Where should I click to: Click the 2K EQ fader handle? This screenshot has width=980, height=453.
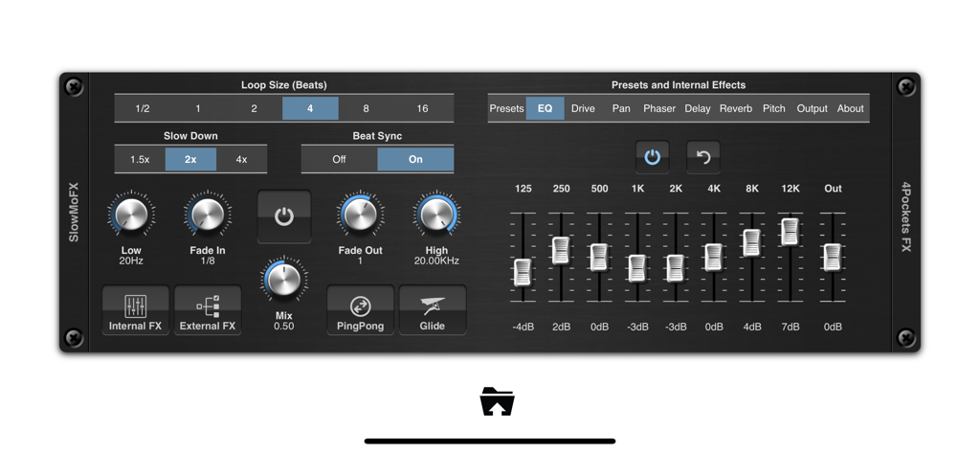pos(676,268)
